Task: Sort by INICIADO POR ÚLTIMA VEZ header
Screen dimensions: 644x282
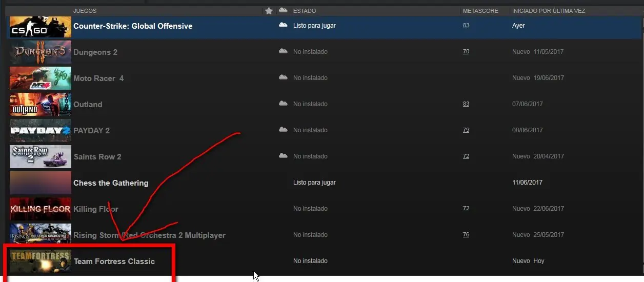Action: pos(549,11)
